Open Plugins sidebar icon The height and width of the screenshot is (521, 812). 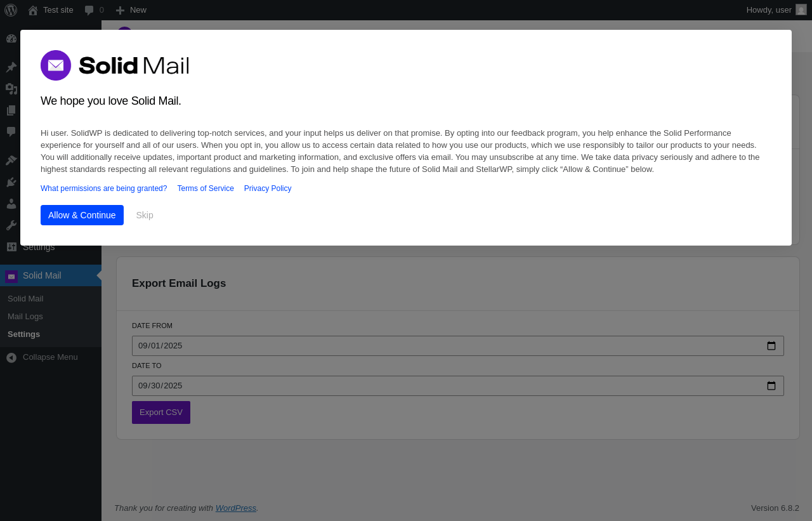[11, 182]
